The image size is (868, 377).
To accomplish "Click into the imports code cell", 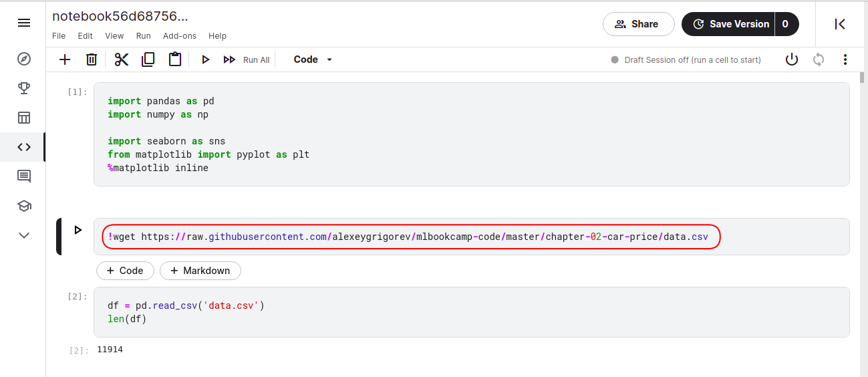I will point(471,134).
